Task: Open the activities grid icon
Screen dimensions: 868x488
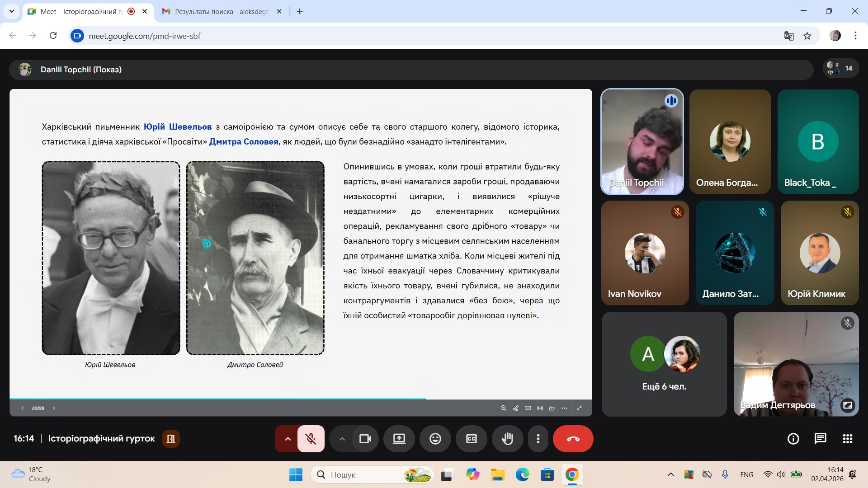Action: click(x=848, y=439)
